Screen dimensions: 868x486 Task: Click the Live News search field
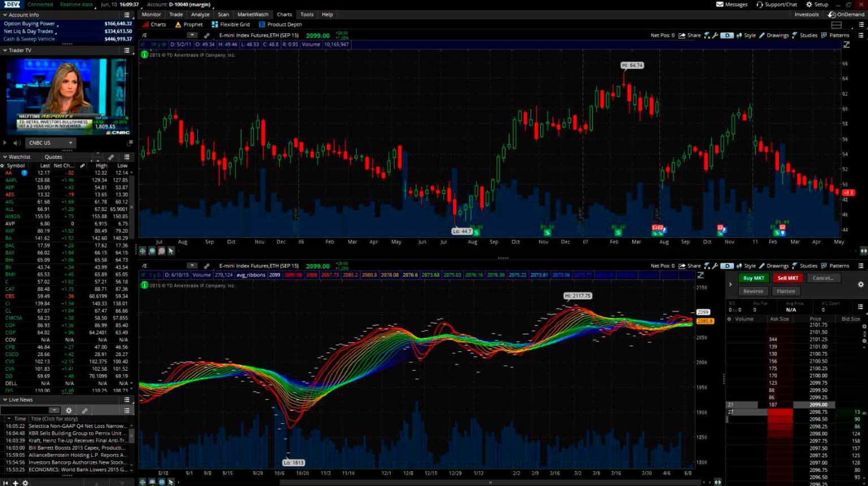tap(25, 410)
